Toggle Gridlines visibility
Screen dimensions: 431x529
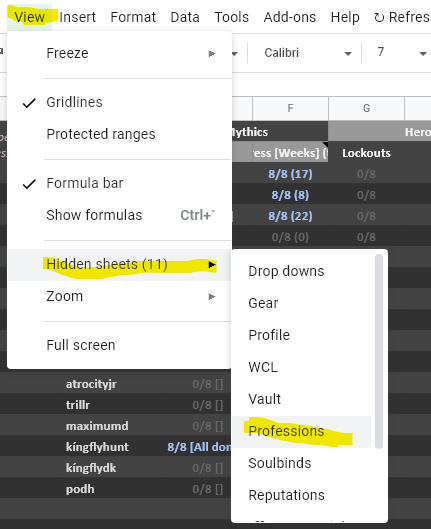coord(120,102)
